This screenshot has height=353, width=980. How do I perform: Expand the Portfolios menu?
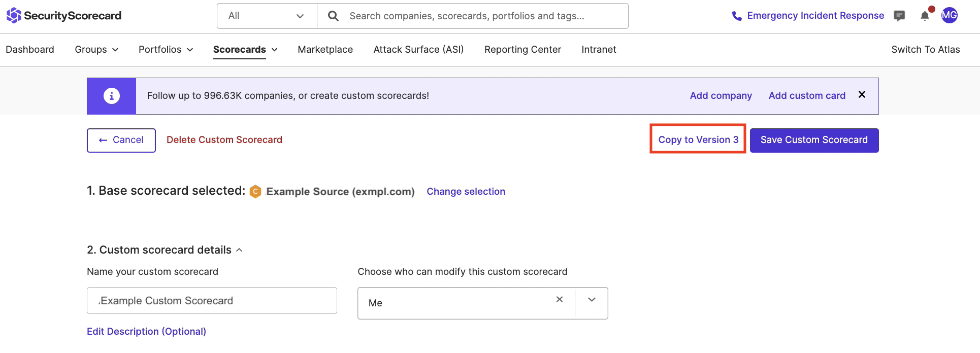[166, 49]
